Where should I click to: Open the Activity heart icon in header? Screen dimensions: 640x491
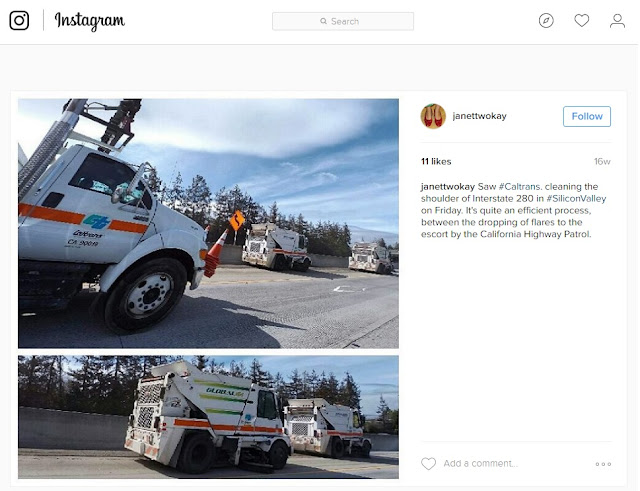(x=582, y=20)
